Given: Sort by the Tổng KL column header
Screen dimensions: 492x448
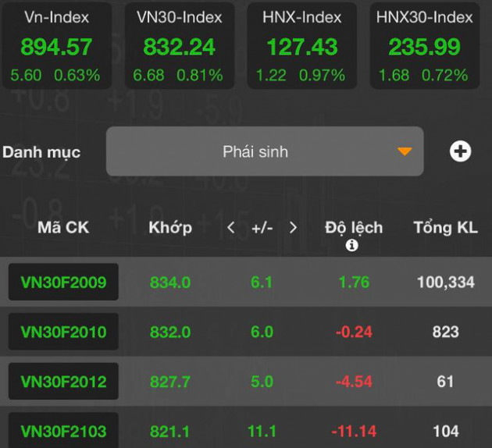Looking at the screenshot, I should 446,227.
